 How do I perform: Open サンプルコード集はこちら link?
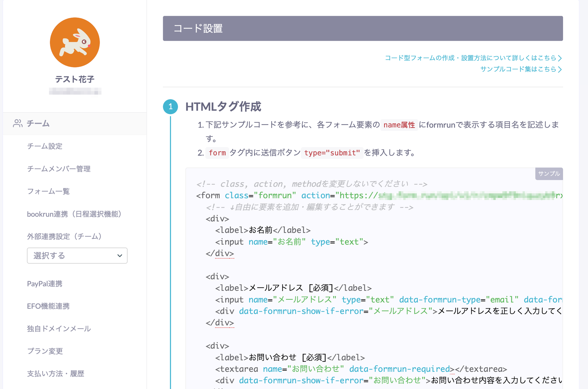click(x=521, y=69)
